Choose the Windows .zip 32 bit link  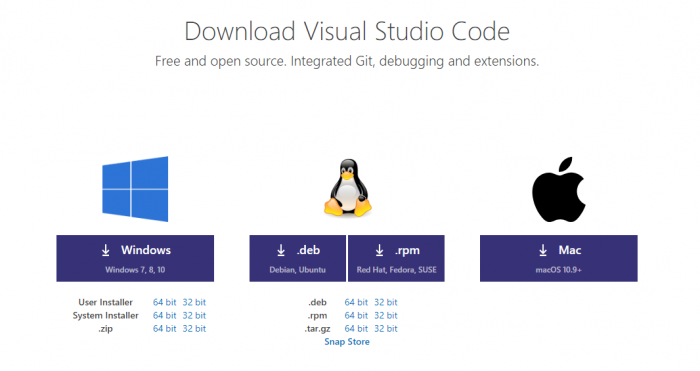point(194,329)
